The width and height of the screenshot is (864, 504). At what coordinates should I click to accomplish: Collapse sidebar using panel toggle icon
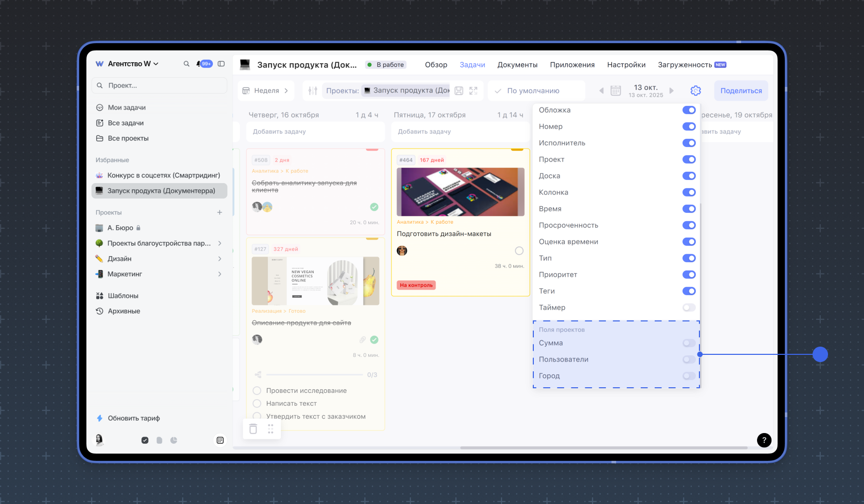221,64
